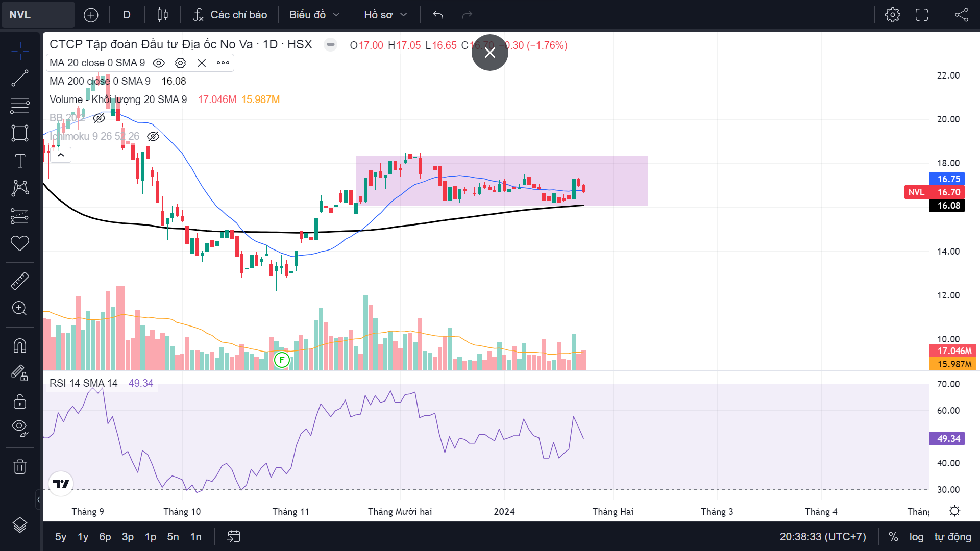Choose the text annotation tool
Image resolution: width=980 pixels, height=551 pixels.
[x=20, y=161]
